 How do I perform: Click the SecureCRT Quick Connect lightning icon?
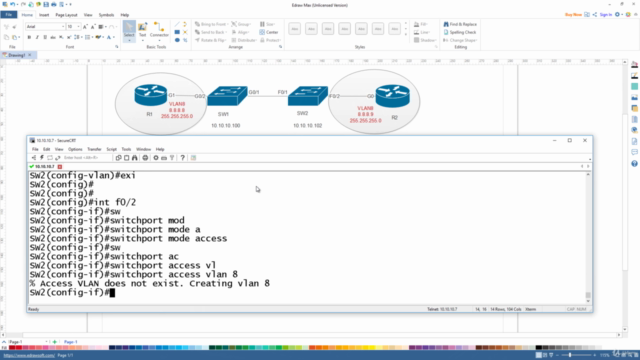(x=42, y=158)
